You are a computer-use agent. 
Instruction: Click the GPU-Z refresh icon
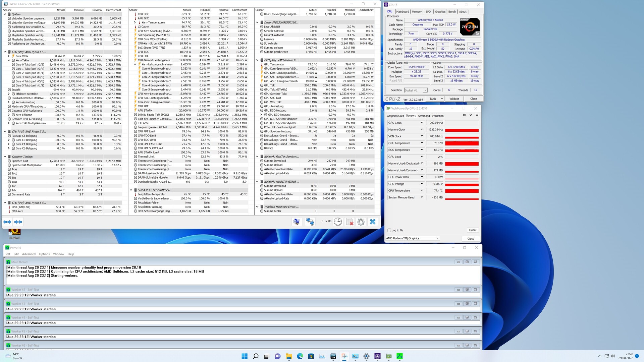click(471, 115)
